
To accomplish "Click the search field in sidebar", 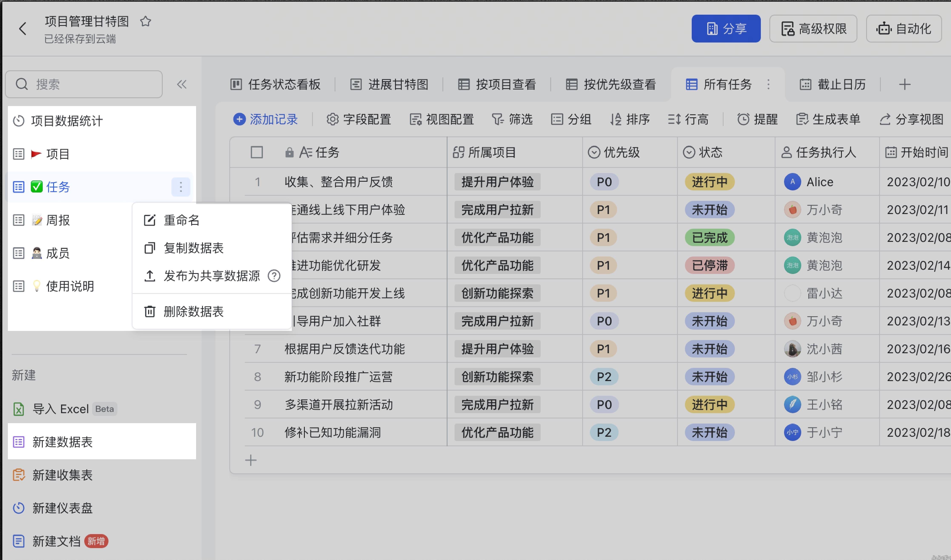I will point(84,84).
